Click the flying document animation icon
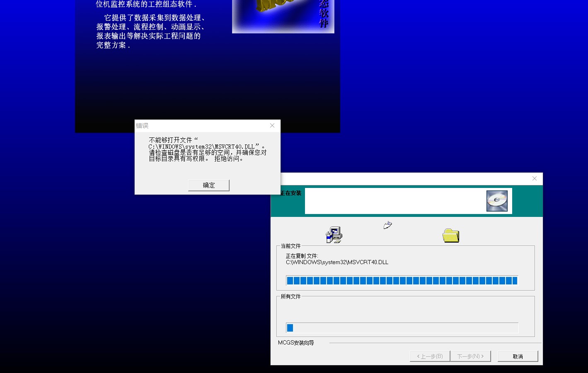The image size is (588, 373). [x=387, y=225]
